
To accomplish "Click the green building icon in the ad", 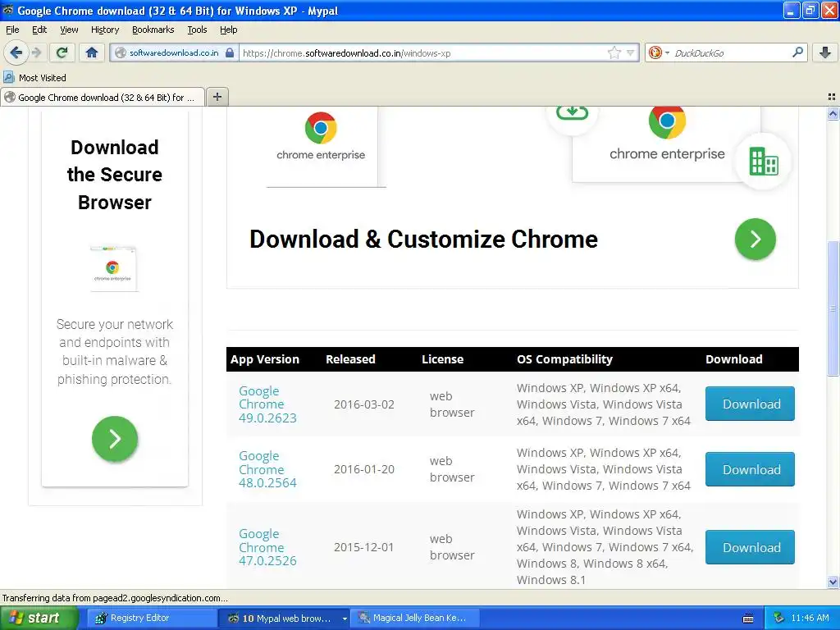I will 764,162.
